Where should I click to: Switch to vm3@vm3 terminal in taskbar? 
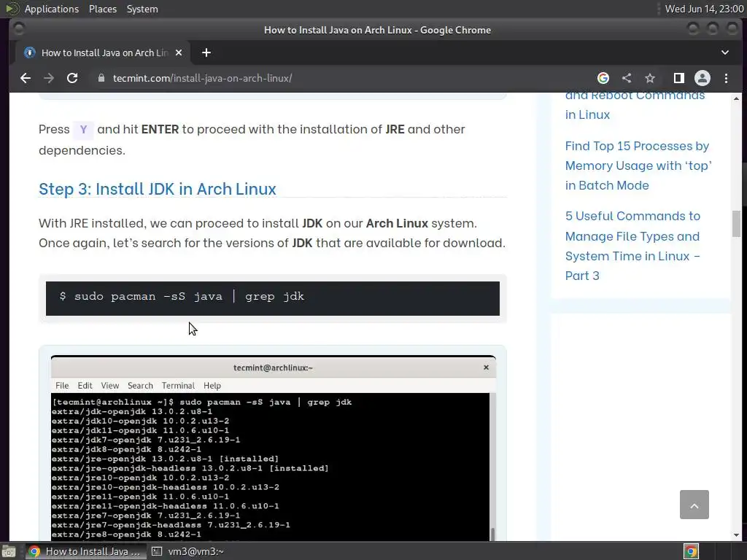(187, 551)
